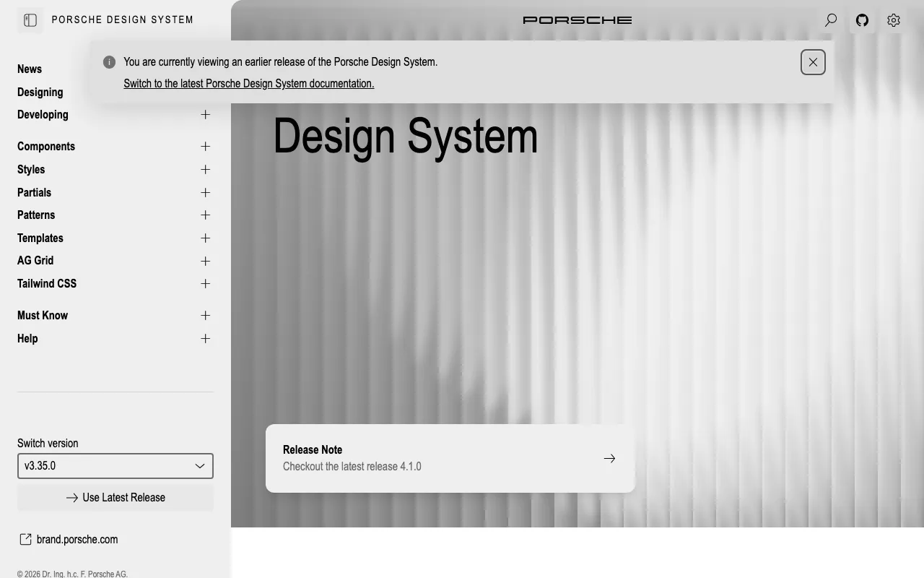The height and width of the screenshot is (578, 924).
Task: Click the 'Switch version' label
Action: [48, 443]
